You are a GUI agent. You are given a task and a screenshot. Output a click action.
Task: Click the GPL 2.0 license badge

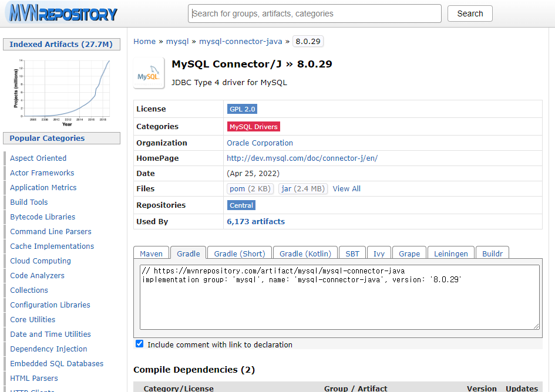pyautogui.click(x=242, y=109)
